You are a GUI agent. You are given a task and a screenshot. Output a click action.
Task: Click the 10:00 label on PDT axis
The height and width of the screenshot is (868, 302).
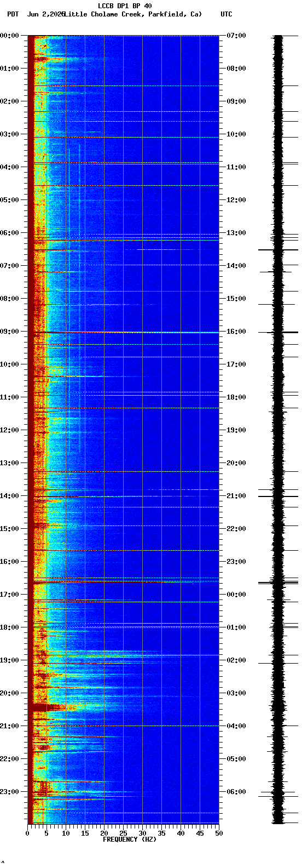click(x=9, y=364)
